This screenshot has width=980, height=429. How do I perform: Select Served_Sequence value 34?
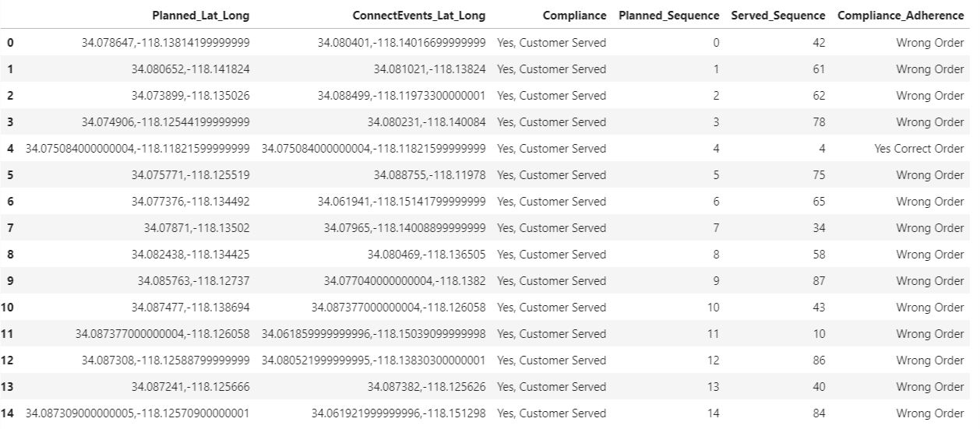pyautogui.click(x=818, y=228)
